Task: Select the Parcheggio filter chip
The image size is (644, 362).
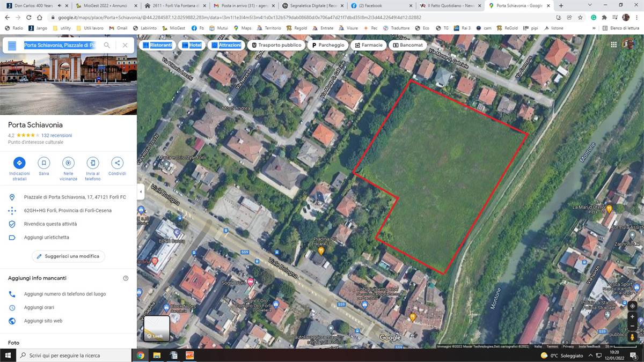Action: pyautogui.click(x=328, y=46)
